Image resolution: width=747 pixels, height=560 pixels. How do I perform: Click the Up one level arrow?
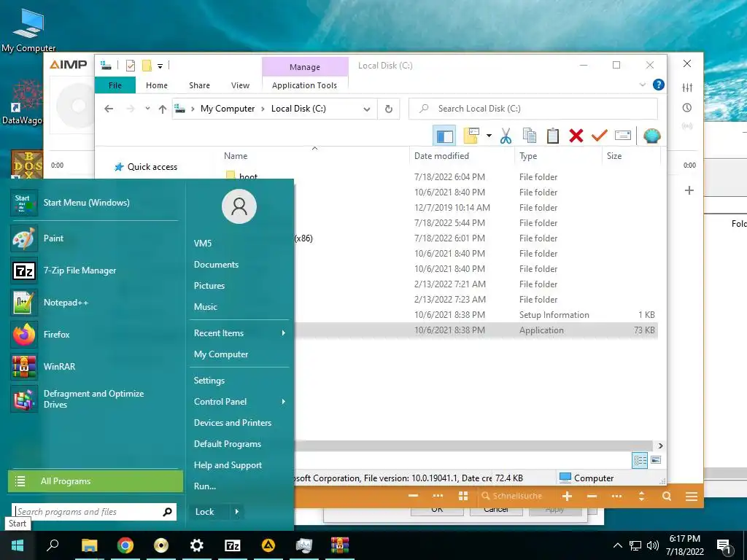(163, 109)
